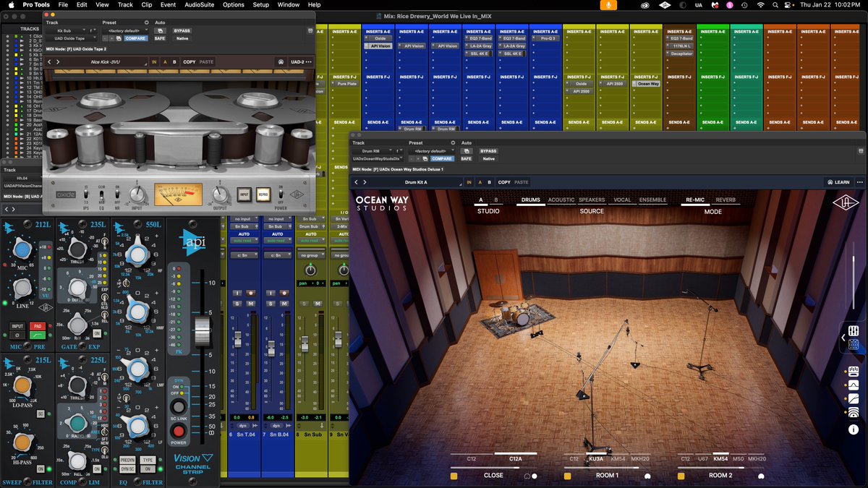This screenshot has height=488, width=868.
Task: Toggle the API 212L red PAD button
Action: (x=36, y=326)
